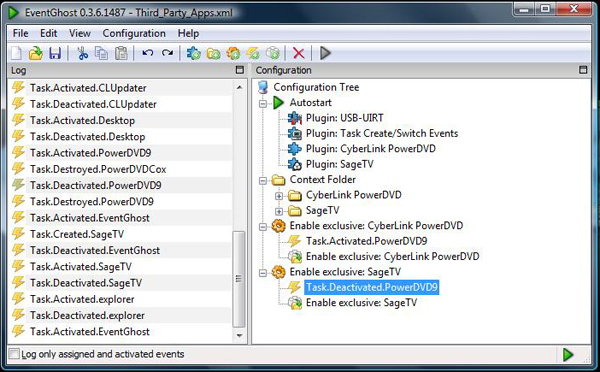Select Autostart in the tree
600x372 pixels.
[310, 103]
